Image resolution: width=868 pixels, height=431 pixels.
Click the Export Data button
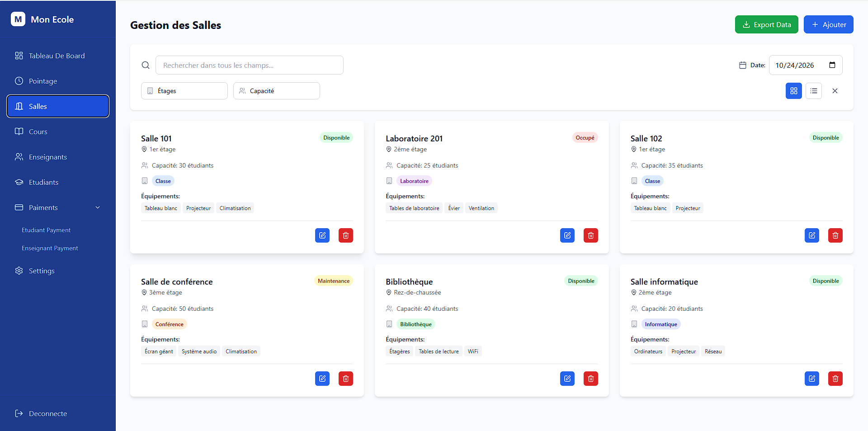[767, 24]
